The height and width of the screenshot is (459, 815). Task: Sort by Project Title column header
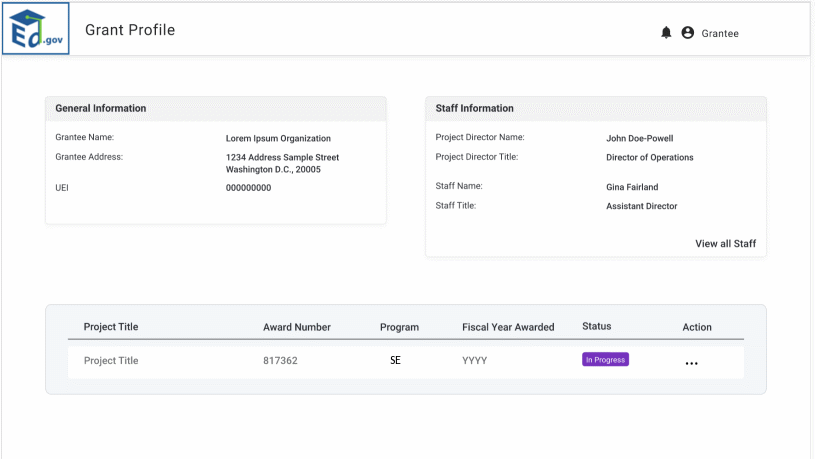[x=111, y=327]
